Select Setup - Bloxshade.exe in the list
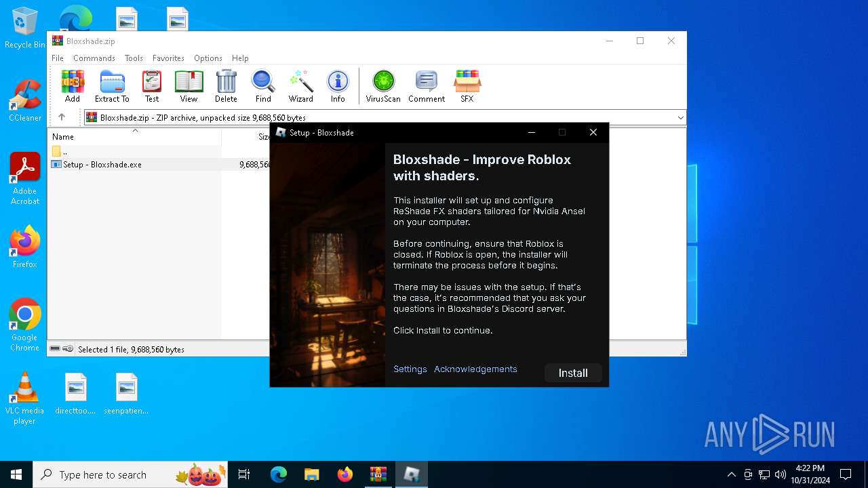 [102, 165]
